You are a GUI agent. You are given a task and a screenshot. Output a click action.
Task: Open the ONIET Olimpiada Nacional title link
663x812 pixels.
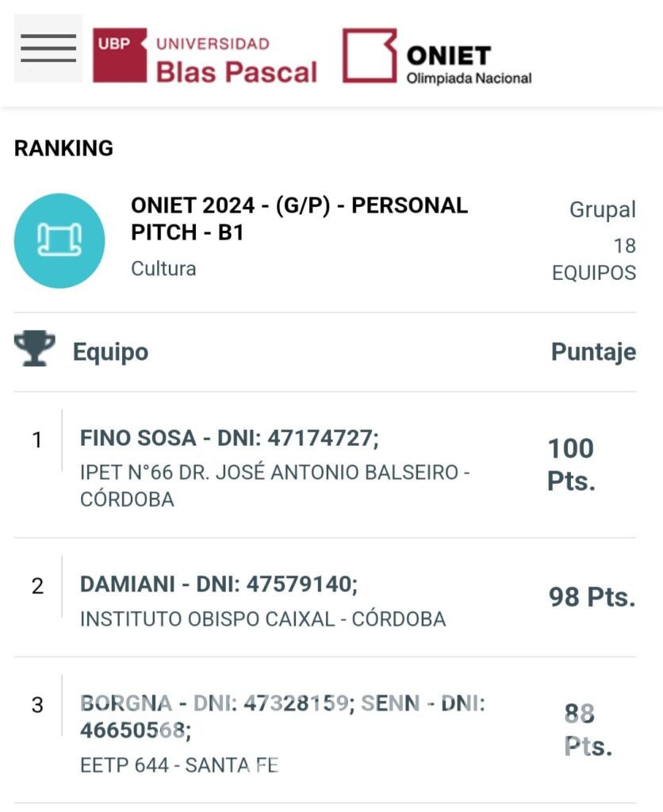469,64
